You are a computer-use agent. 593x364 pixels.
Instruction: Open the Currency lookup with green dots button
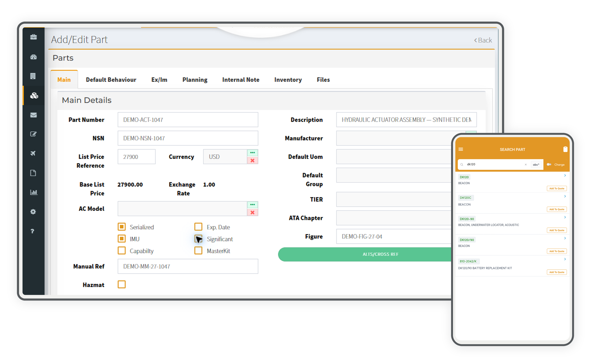click(x=252, y=153)
